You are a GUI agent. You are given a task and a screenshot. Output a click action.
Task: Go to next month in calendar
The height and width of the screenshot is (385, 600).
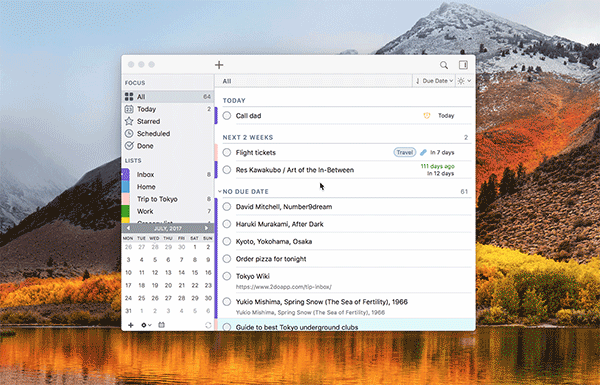(207, 228)
